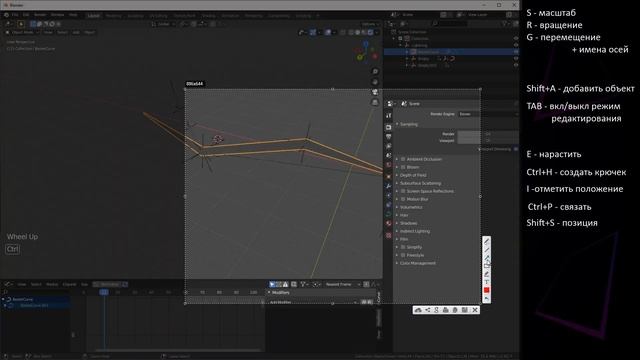
Task: Open the top bar Render menu
Action: pyautogui.click(x=40, y=15)
